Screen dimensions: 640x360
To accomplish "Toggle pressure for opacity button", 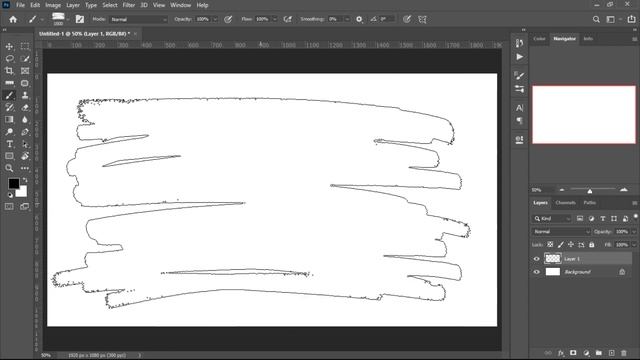I will (x=228, y=19).
